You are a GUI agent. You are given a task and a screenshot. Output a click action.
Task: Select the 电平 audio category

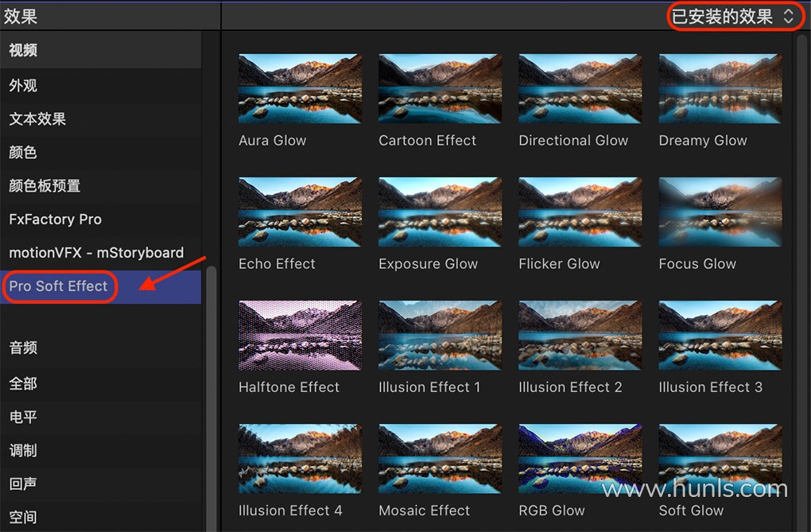100,417
